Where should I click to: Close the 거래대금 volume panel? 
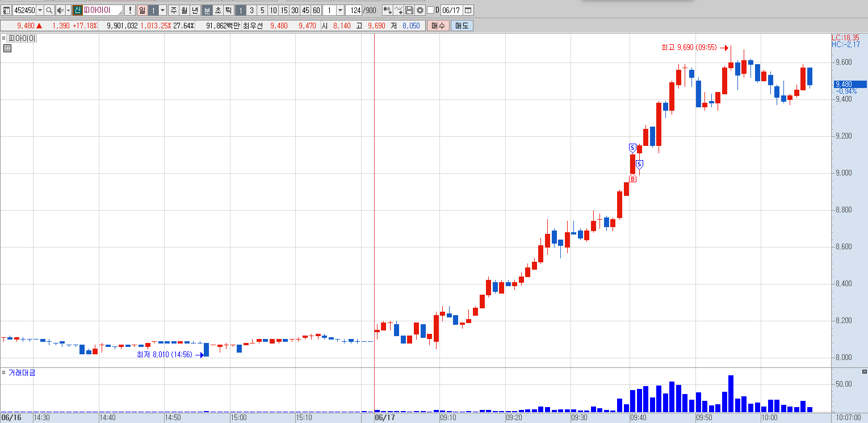(x=865, y=372)
